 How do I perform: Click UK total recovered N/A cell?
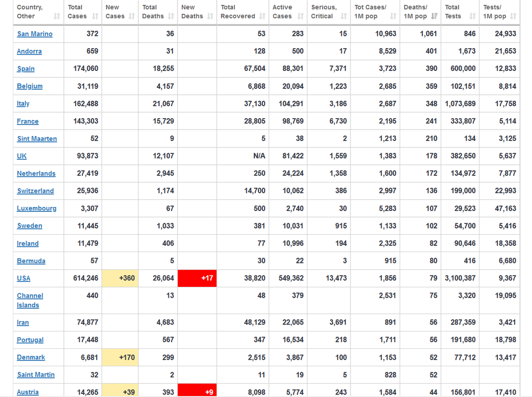point(259,156)
